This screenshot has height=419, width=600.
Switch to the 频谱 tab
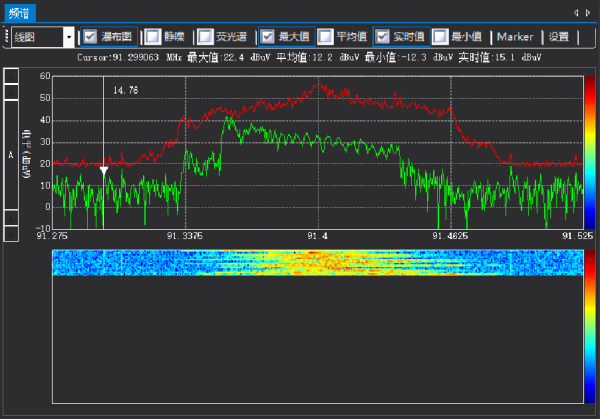(20, 13)
